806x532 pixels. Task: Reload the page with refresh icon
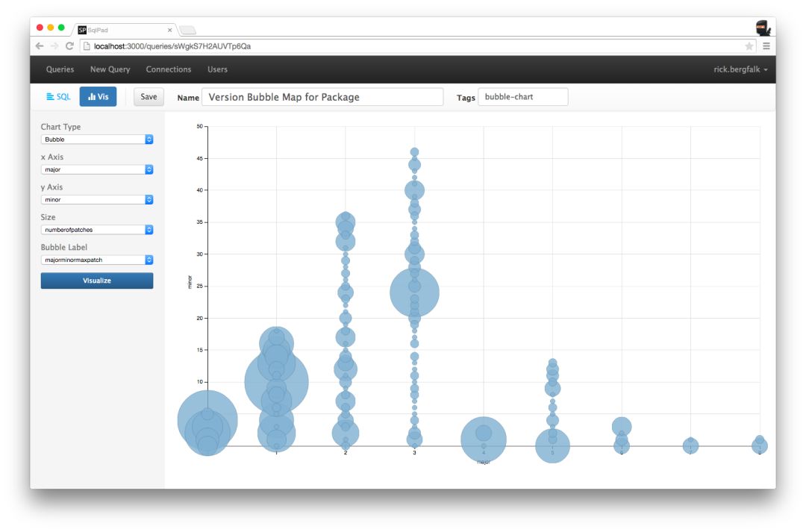tap(69, 46)
